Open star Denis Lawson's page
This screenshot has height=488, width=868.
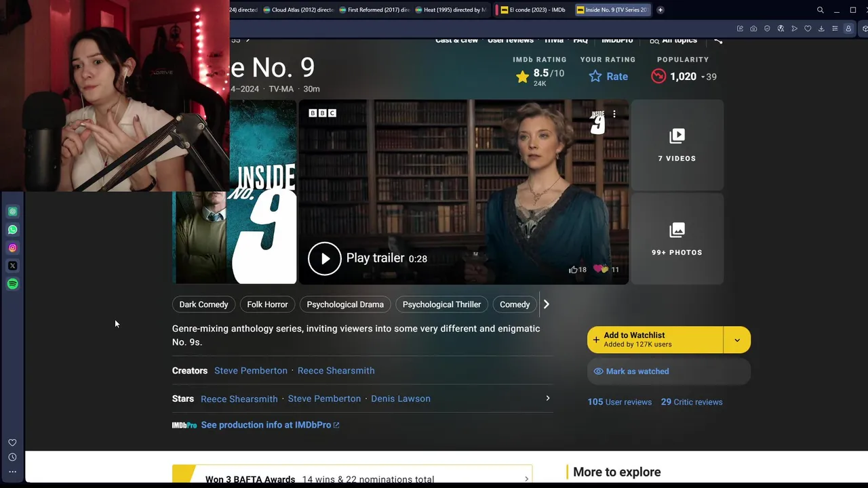tap(401, 399)
